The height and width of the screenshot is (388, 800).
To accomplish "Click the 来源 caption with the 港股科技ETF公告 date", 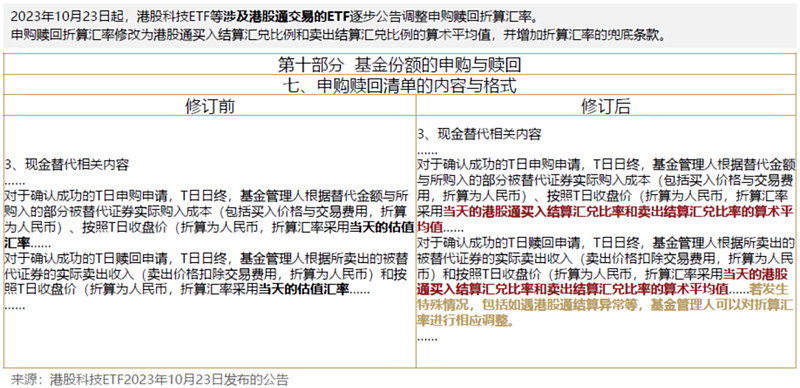I will pos(150,379).
